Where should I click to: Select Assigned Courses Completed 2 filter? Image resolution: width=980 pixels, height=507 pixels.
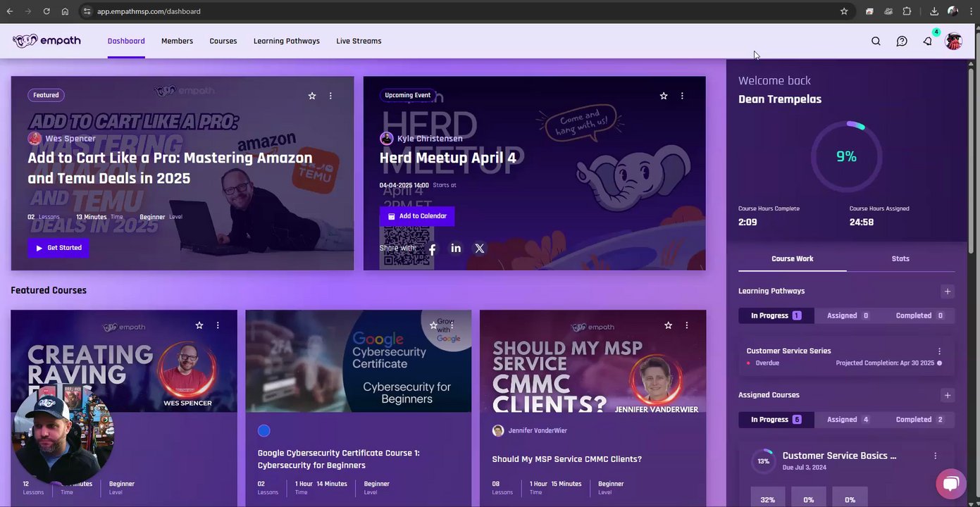pyautogui.click(x=919, y=420)
